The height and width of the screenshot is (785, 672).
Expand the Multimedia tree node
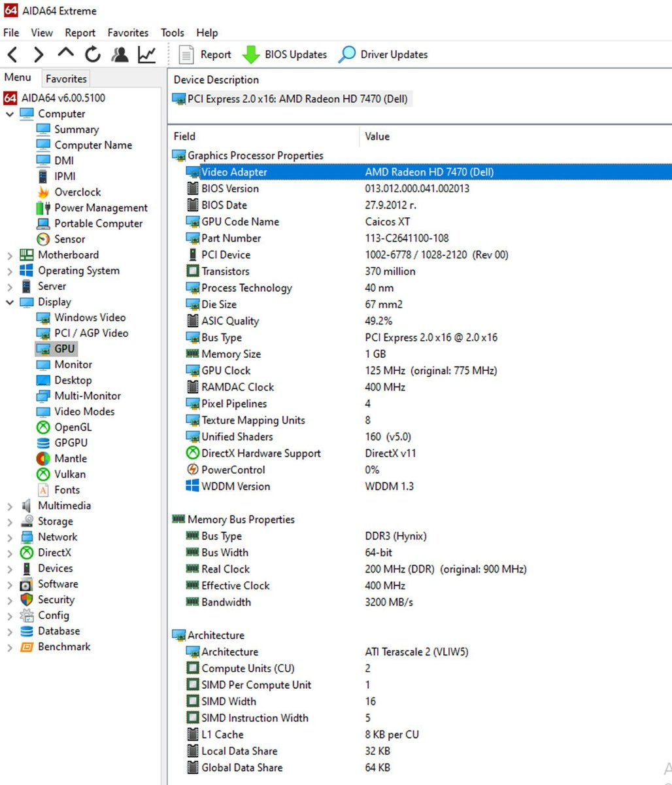[9, 506]
